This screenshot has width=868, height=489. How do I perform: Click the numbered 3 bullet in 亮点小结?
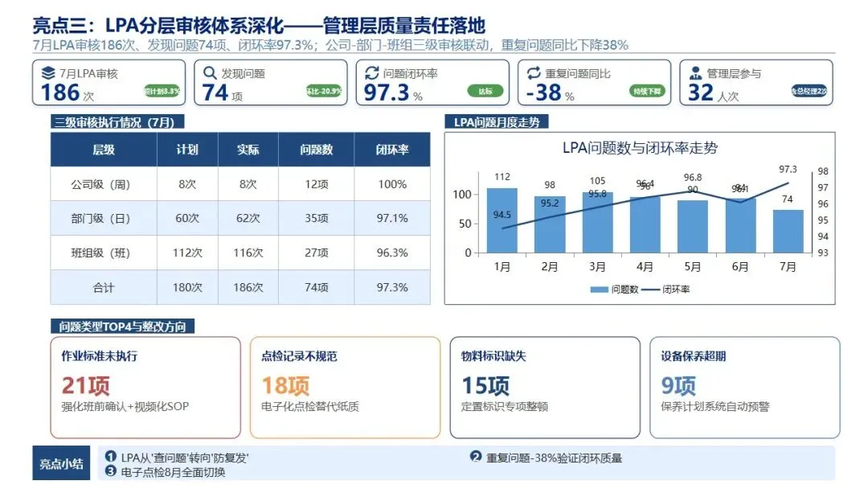pyautogui.click(x=110, y=471)
